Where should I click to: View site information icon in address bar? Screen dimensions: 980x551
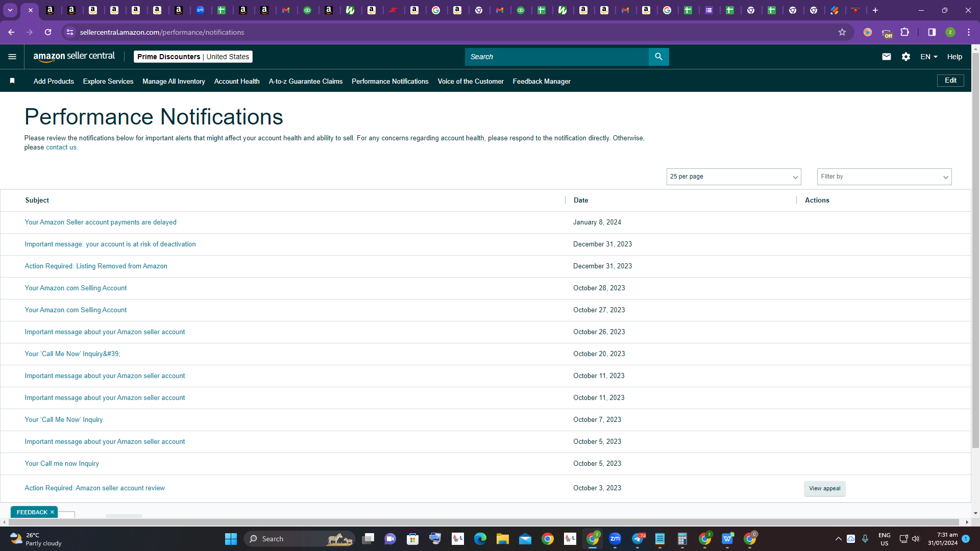pyautogui.click(x=70, y=32)
